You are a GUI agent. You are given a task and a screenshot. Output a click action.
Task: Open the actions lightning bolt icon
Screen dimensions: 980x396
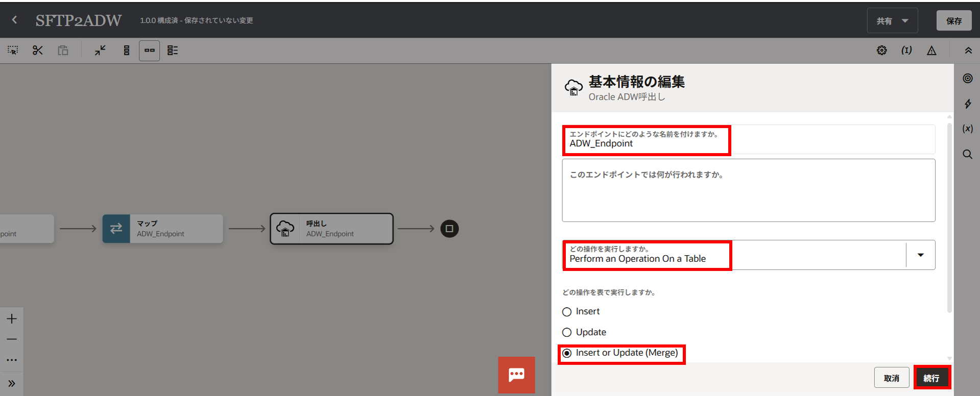(968, 104)
